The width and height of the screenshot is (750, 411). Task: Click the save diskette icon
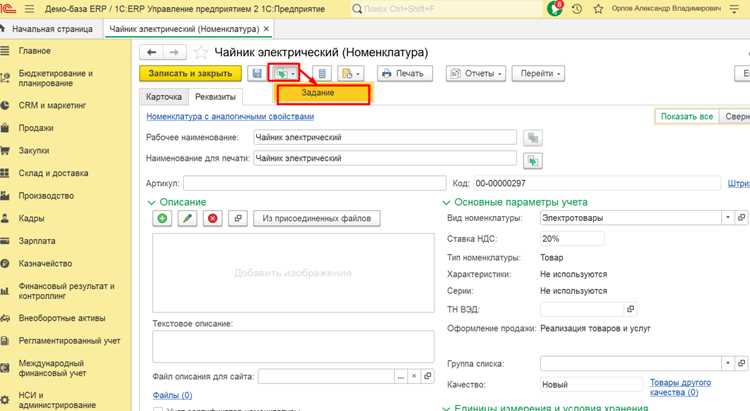point(257,74)
